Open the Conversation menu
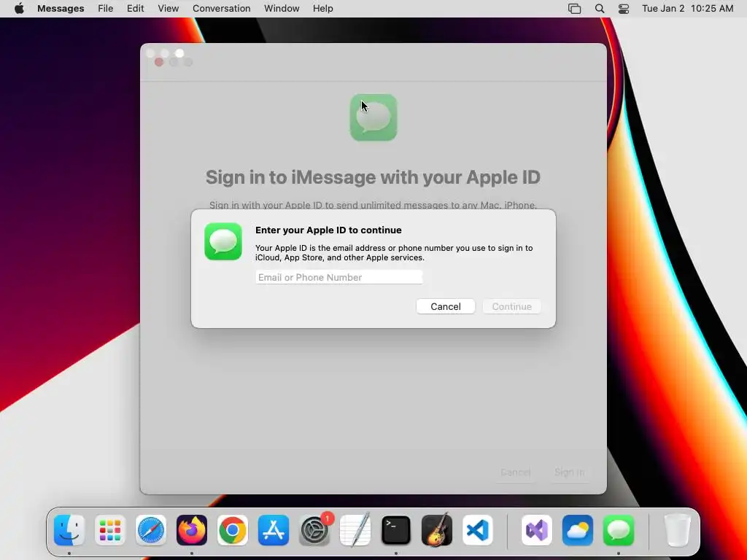 tap(222, 9)
